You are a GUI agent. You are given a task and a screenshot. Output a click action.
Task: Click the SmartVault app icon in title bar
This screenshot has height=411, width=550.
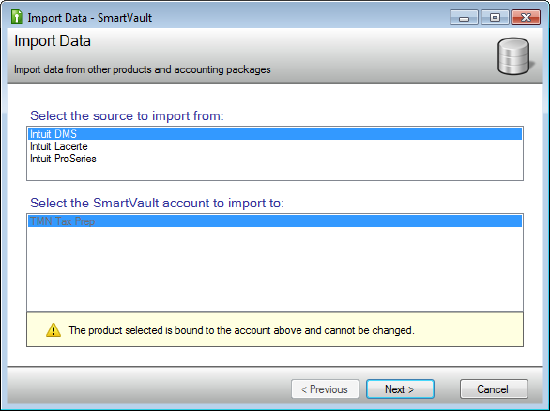16,17
